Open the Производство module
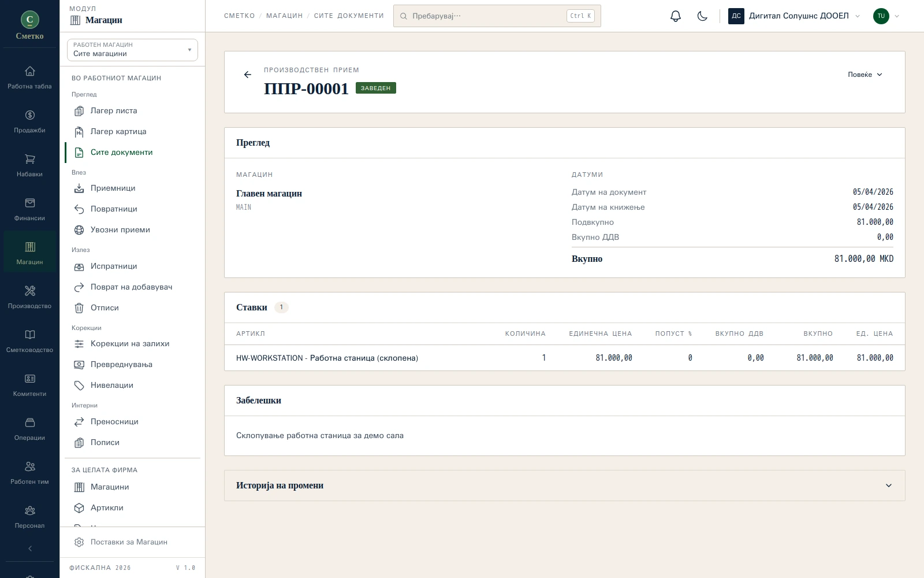Image resolution: width=924 pixels, height=578 pixels. 29,297
